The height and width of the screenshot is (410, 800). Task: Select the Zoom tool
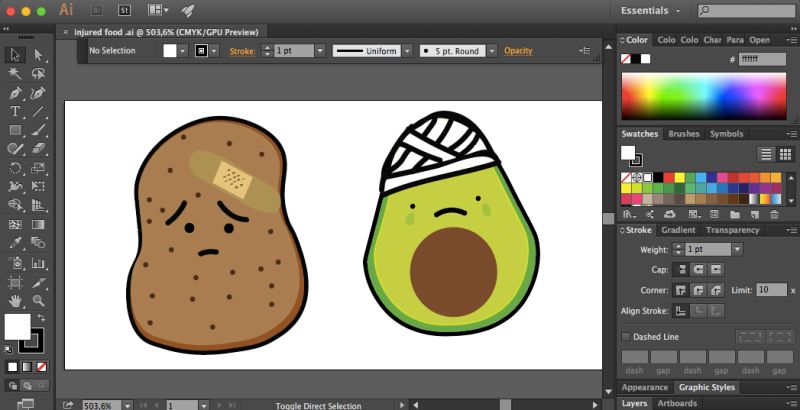pyautogui.click(x=38, y=301)
